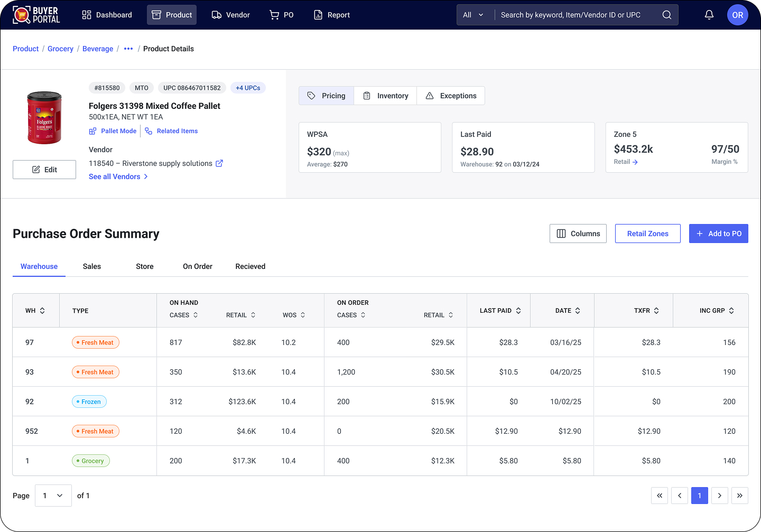Open the All search filter dropdown
Image resolution: width=761 pixels, height=532 pixels.
coord(473,15)
